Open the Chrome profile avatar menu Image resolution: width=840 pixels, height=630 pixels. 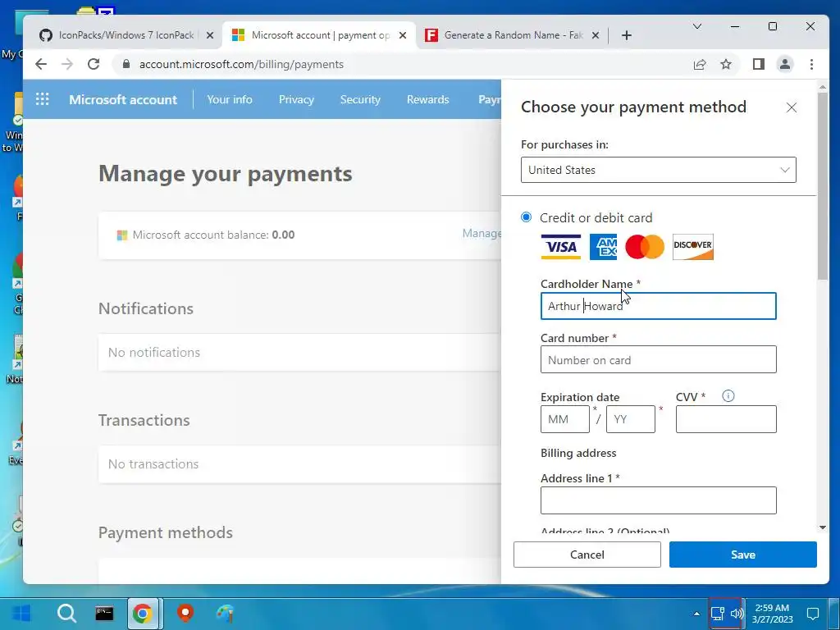point(785,64)
